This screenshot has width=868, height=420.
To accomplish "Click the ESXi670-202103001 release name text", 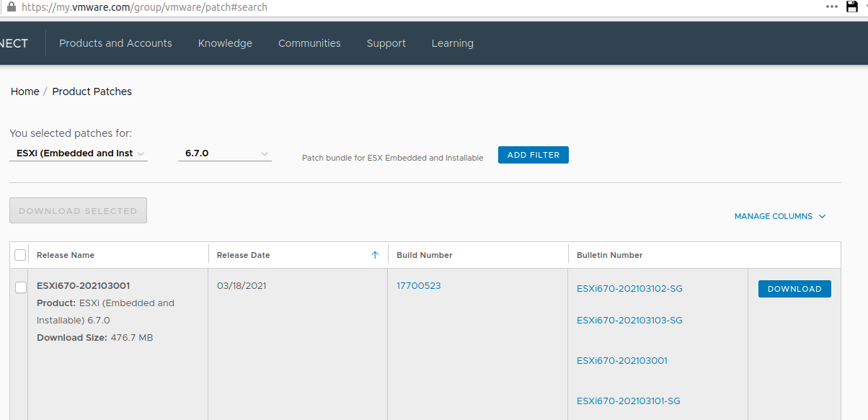I will point(84,286).
